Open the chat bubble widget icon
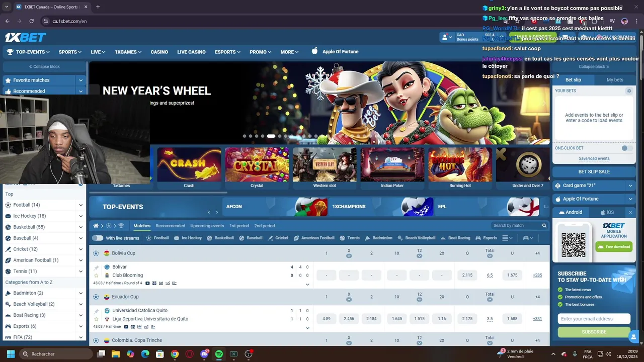 (633, 336)
